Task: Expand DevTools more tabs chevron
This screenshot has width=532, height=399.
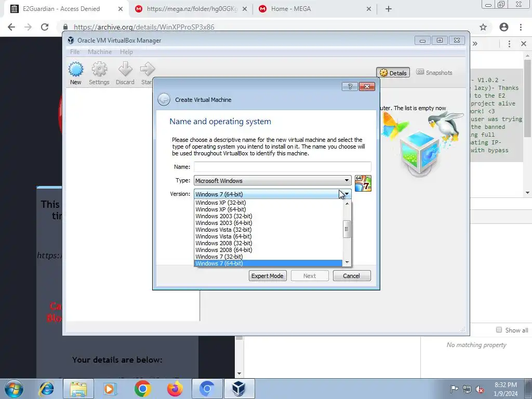Action: click(475, 44)
